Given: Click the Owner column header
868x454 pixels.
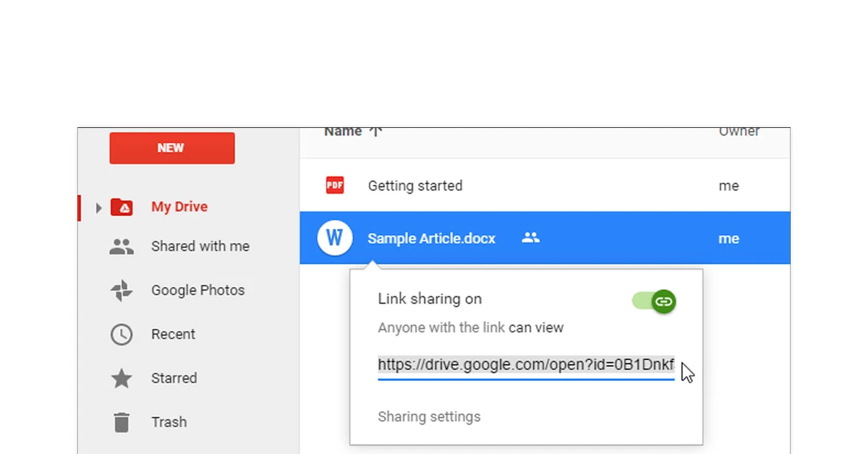Looking at the screenshot, I should coord(739,131).
